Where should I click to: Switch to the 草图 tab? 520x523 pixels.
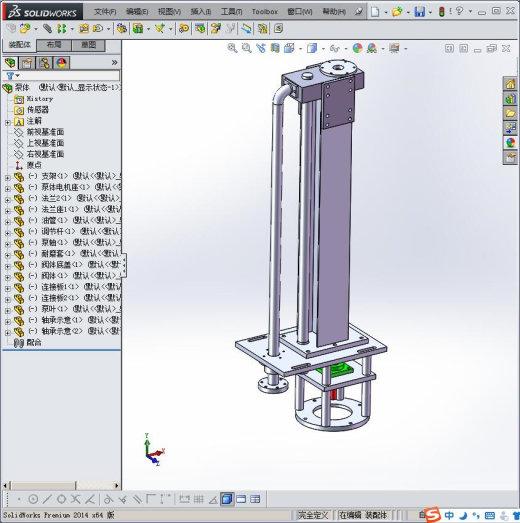pyautogui.click(x=88, y=45)
